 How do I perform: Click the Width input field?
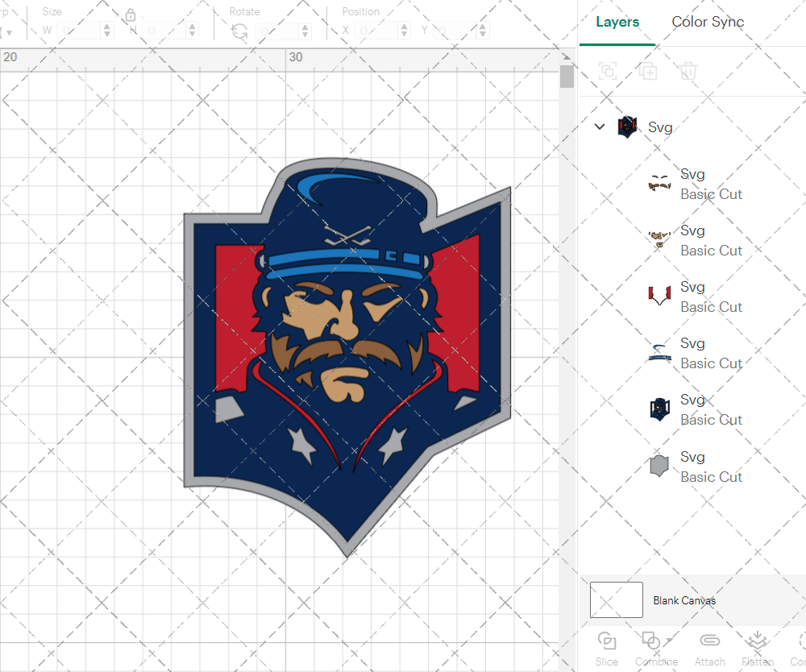(x=80, y=31)
